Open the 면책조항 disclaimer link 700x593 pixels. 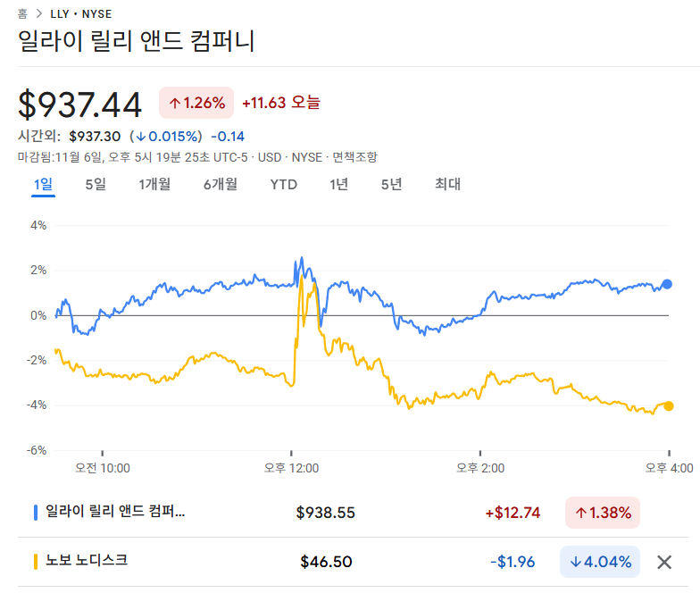pos(354,157)
